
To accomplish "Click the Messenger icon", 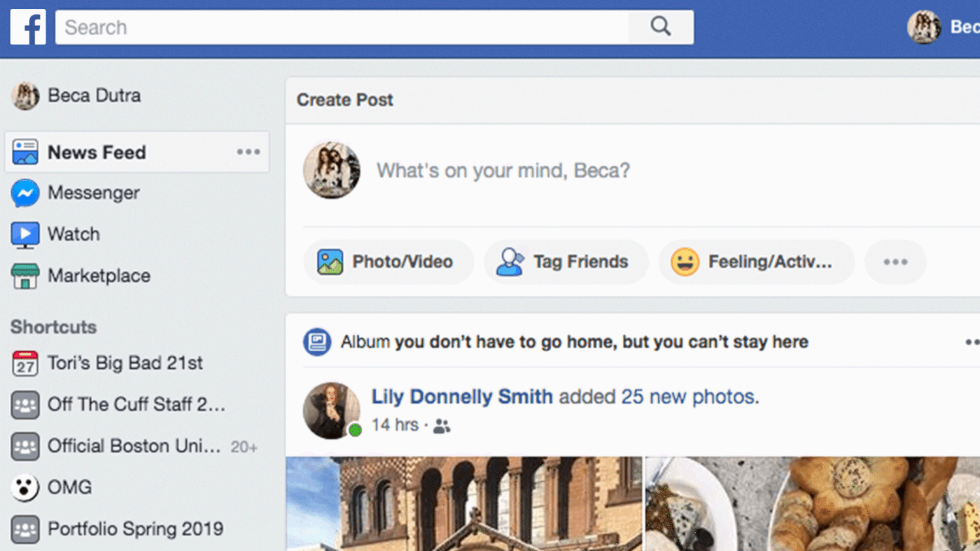I will [x=25, y=193].
